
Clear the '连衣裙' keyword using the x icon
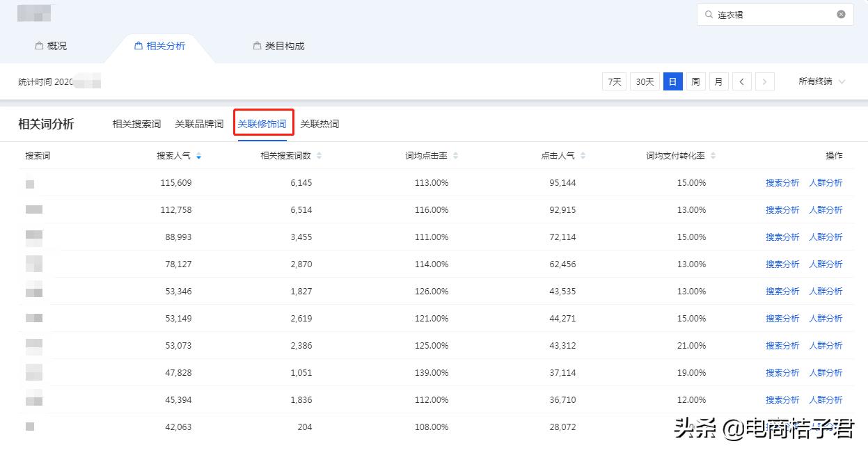[x=841, y=14]
